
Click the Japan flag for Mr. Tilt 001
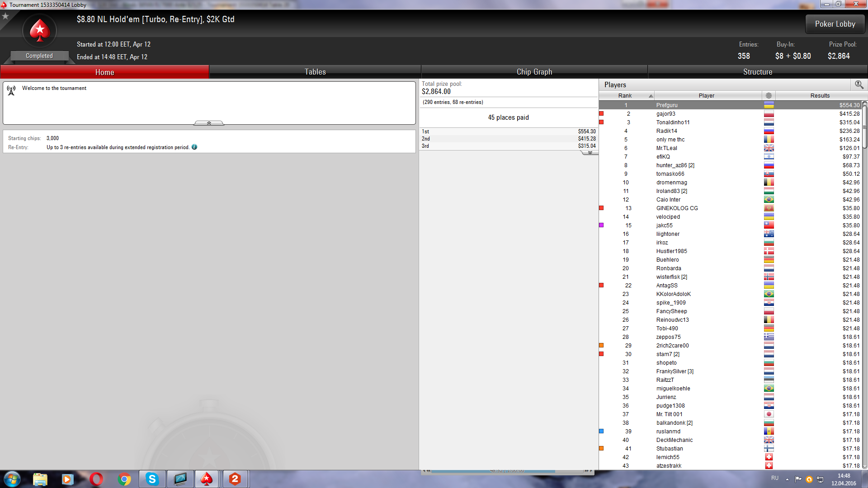[769, 414]
